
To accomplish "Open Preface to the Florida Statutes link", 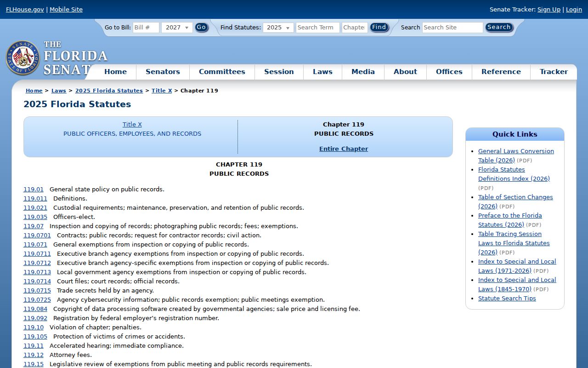I will click(x=510, y=220).
